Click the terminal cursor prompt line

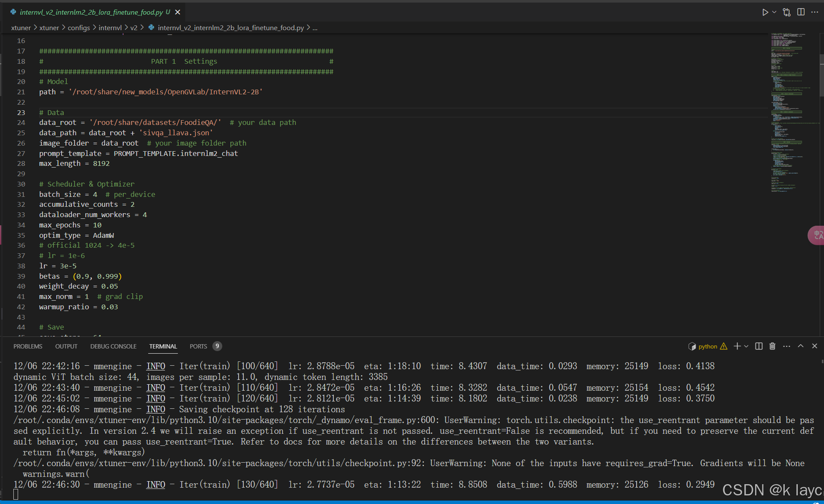[x=16, y=495]
